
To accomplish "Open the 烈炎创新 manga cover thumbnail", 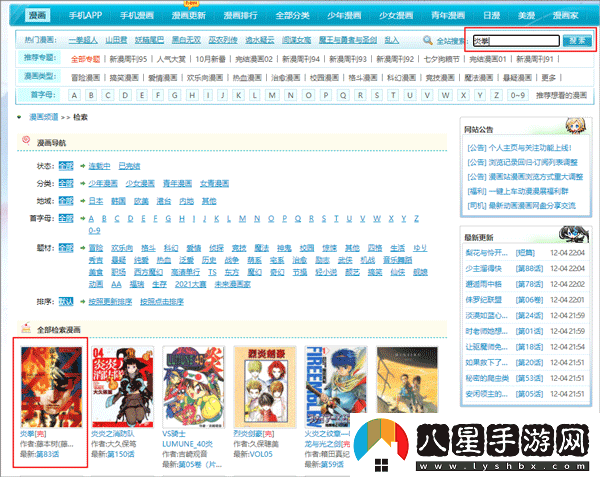I will [x=265, y=387].
